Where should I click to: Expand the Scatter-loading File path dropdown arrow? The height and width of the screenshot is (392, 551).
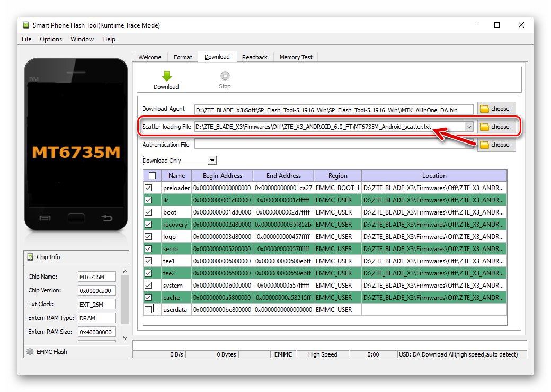pos(468,127)
